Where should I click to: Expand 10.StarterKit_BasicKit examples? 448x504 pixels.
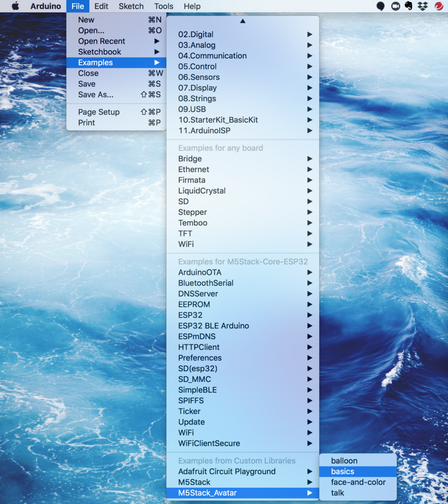tap(243, 120)
